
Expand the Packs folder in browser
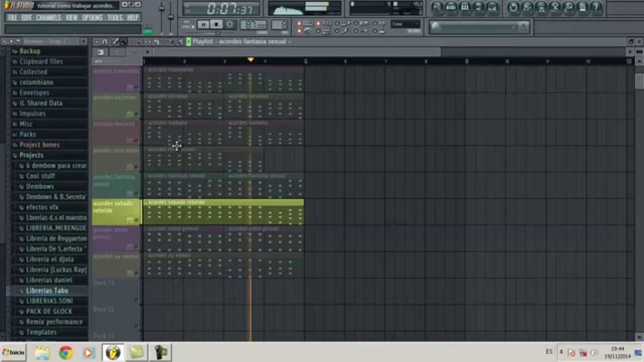tap(27, 134)
